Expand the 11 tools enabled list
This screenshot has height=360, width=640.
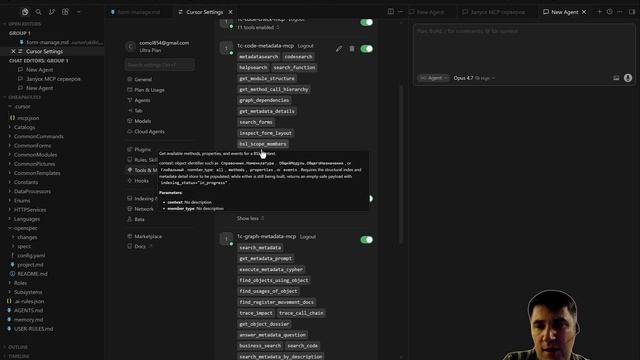258,27
